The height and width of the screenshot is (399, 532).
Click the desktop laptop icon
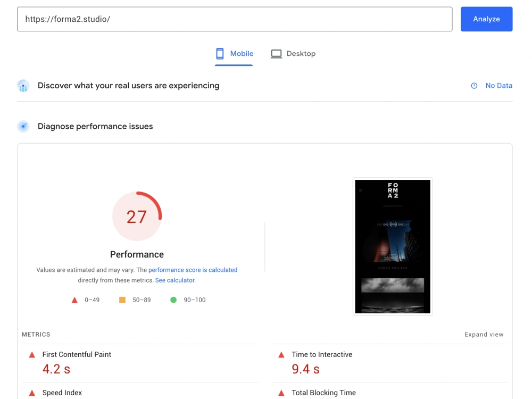276,54
